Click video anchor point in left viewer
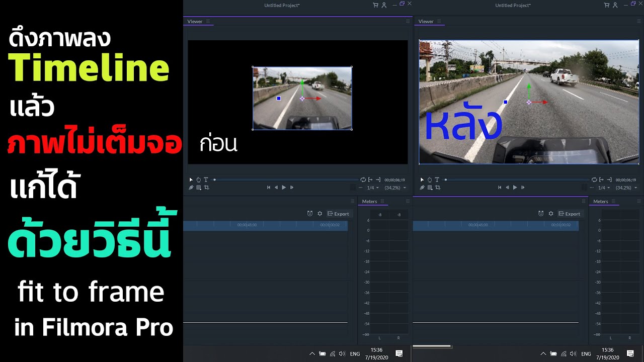Viewport: 644px width, 362px height. click(302, 99)
